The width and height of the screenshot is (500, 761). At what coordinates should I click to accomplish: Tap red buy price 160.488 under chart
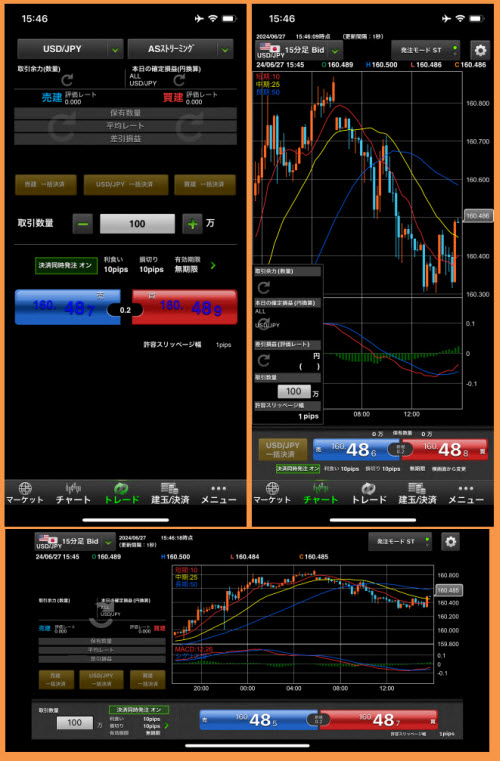tap(445, 450)
